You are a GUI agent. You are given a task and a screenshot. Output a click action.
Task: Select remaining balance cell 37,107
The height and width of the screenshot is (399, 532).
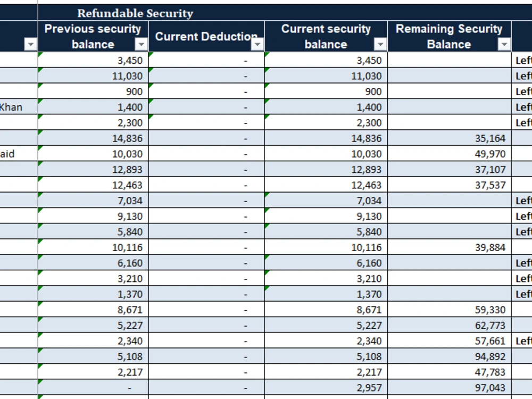tap(449, 169)
